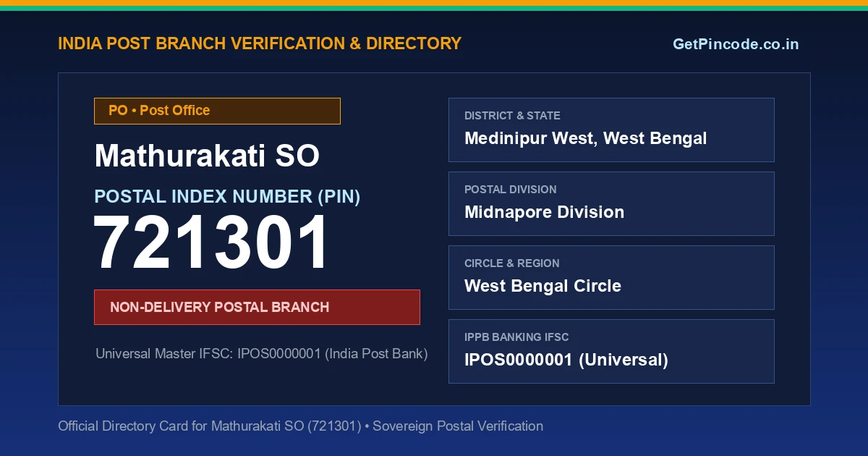Viewport: 868px width, 456px height.
Task: Click the Medinipur West, West Bengal value
Action: point(586,138)
